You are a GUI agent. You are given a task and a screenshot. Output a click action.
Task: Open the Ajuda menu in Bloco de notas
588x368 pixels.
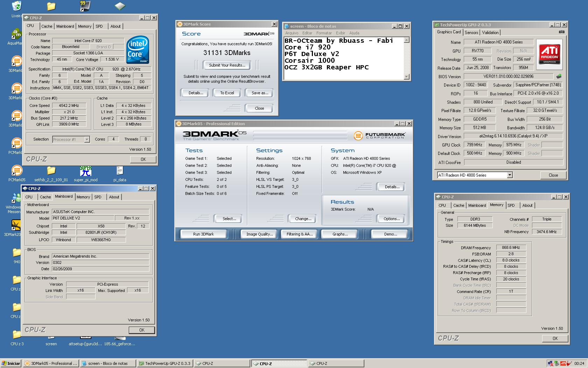(354, 33)
